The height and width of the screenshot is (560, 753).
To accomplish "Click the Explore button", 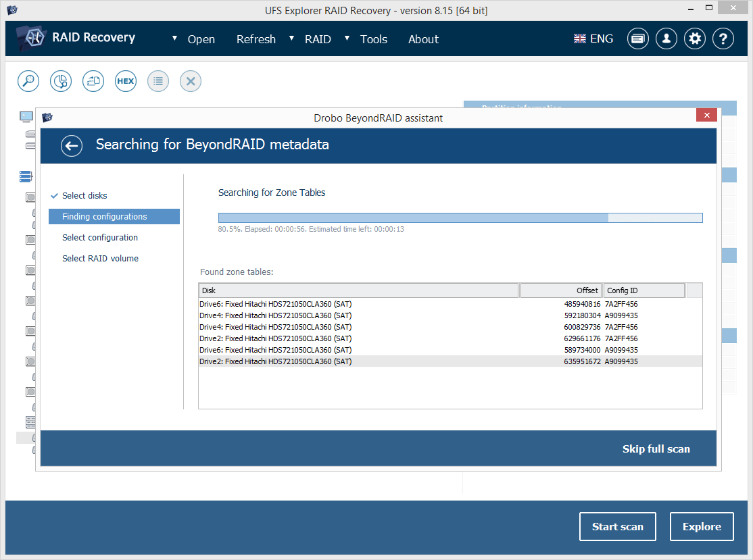I will pyautogui.click(x=702, y=526).
